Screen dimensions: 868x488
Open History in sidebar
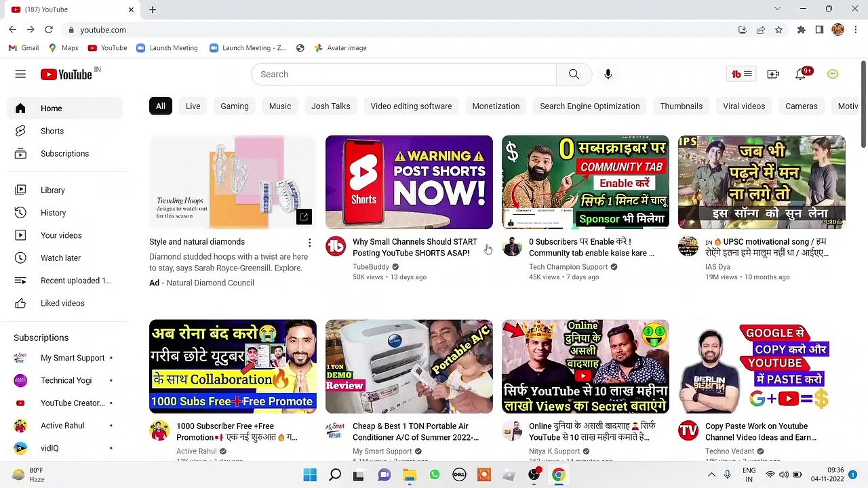point(64,213)
